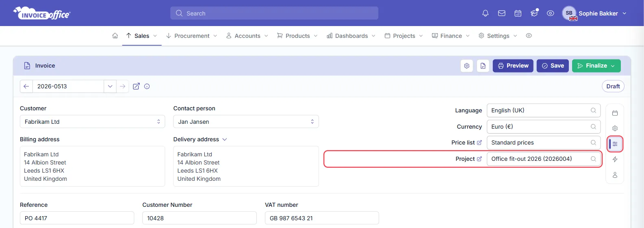The image size is (644, 228).
Task: Open the graduation cap learning icon
Action: pos(534,13)
